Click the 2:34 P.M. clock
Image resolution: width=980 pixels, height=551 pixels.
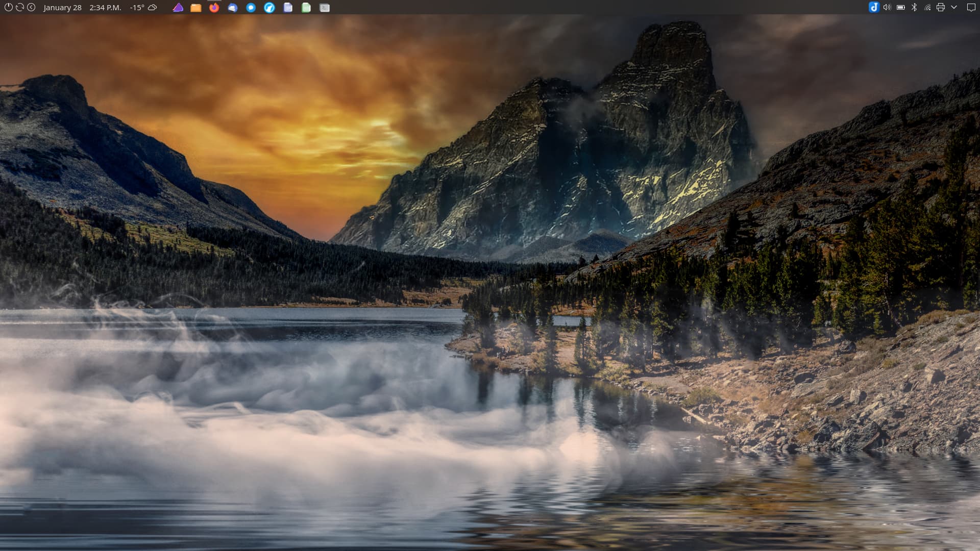[x=105, y=8]
